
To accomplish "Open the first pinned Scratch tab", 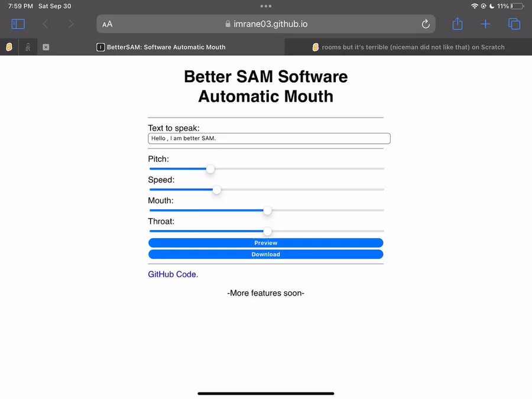I will point(9,47).
